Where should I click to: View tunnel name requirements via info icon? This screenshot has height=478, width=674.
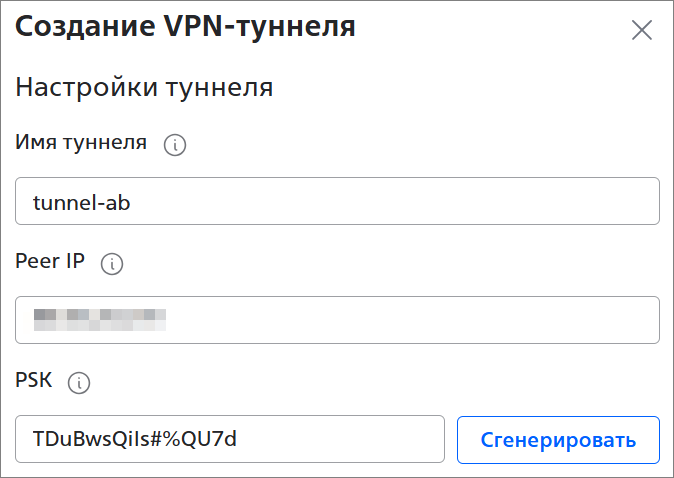click(175, 145)
